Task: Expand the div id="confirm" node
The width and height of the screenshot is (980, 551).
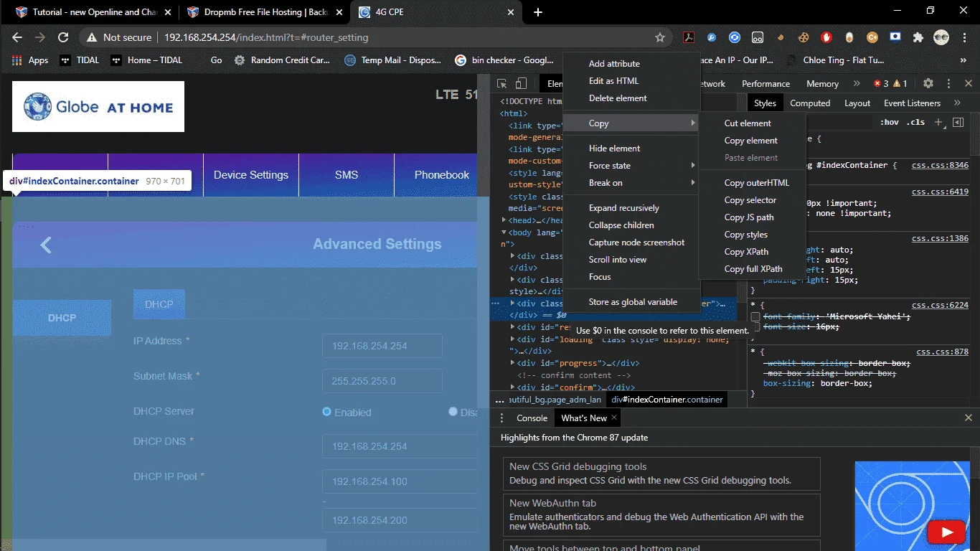Action: click(512, 387)
